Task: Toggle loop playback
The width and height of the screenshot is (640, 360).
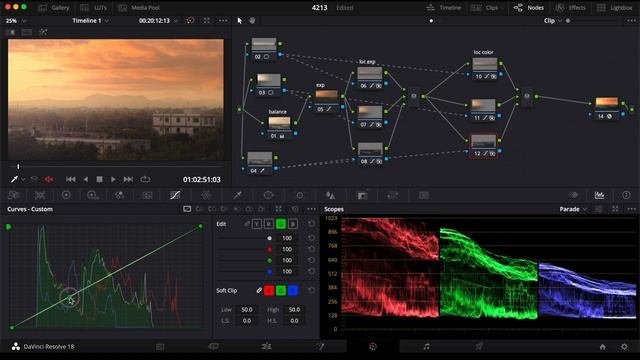Action: coord(145,179)
